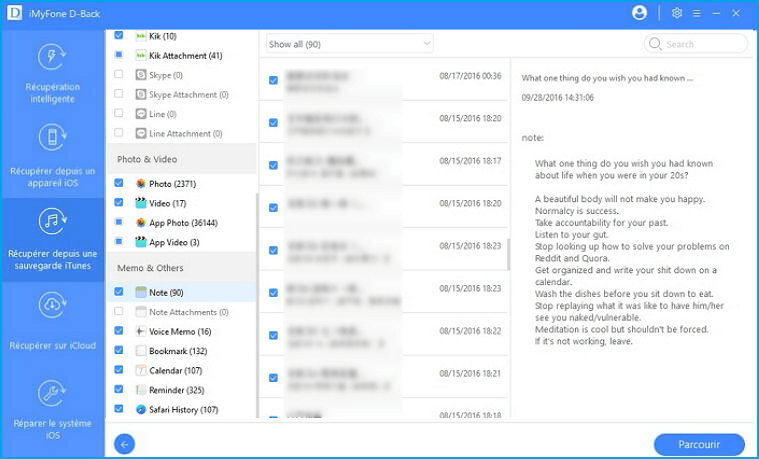Viewport: 759px width, 459px height.
Task: Open the user account icon
Action: (639, 13)
